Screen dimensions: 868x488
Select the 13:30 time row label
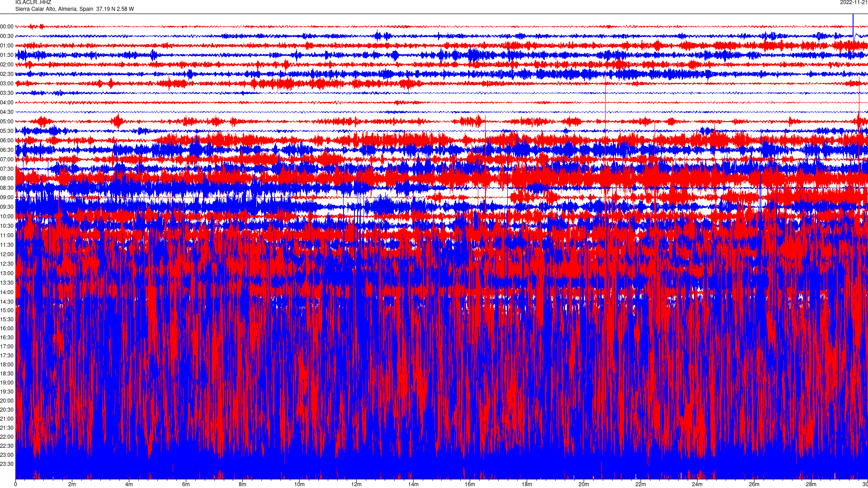click(7, 283)
